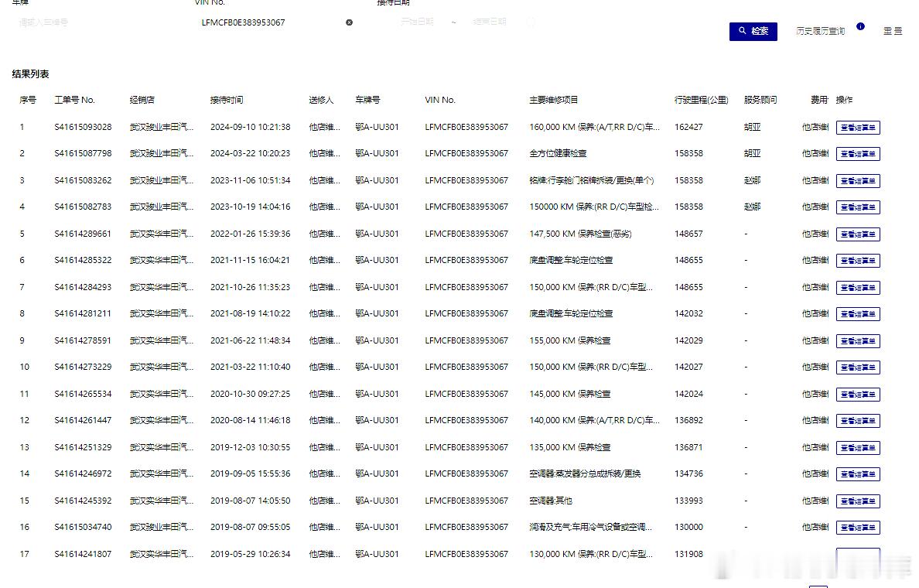View settlement for order S41614261447
Screen dimensions: 919x588
tap(858, 420)
